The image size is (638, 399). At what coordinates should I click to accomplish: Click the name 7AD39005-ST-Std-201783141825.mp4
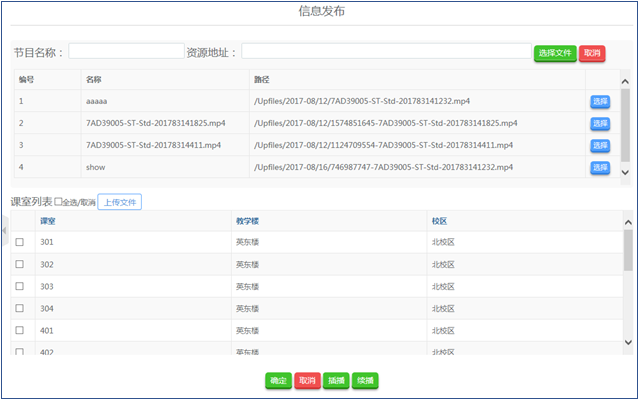coord(155,123)
